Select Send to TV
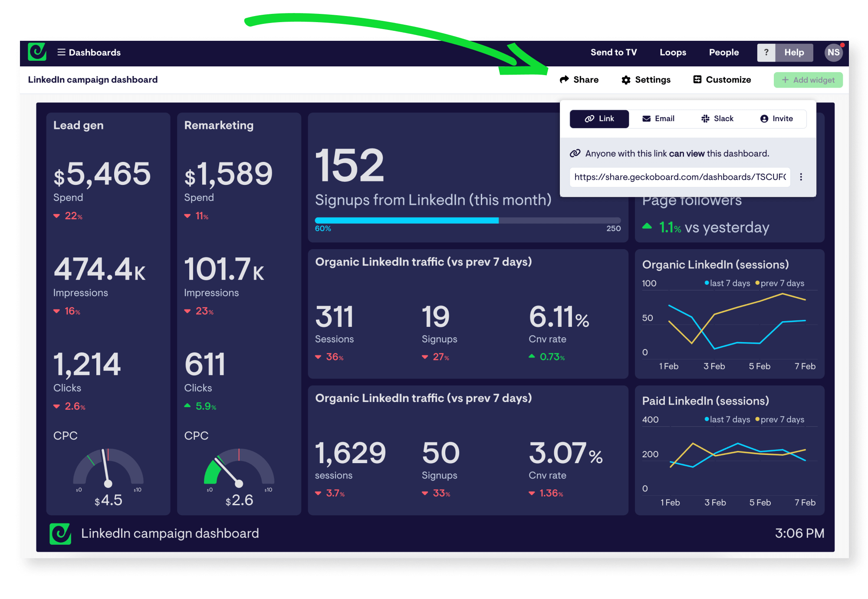This screenshot has width=868, height=599. (613, 52)
